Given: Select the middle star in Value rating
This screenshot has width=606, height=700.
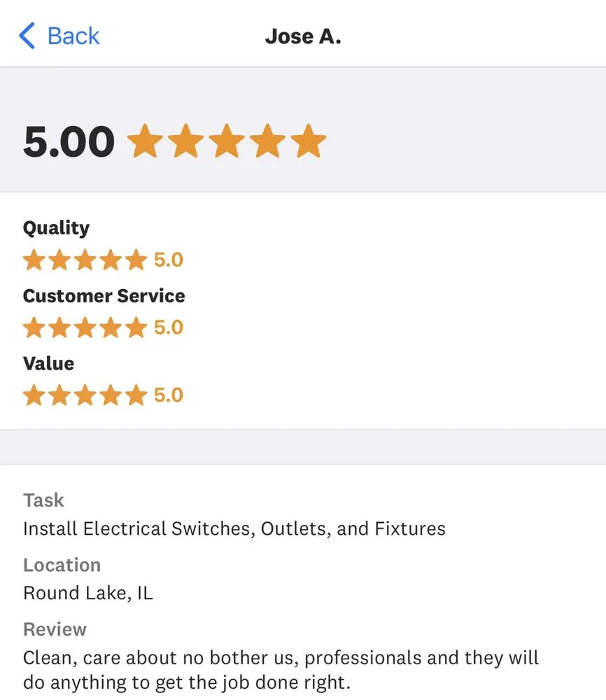Looking at the screenshot, I should point(85,395).
